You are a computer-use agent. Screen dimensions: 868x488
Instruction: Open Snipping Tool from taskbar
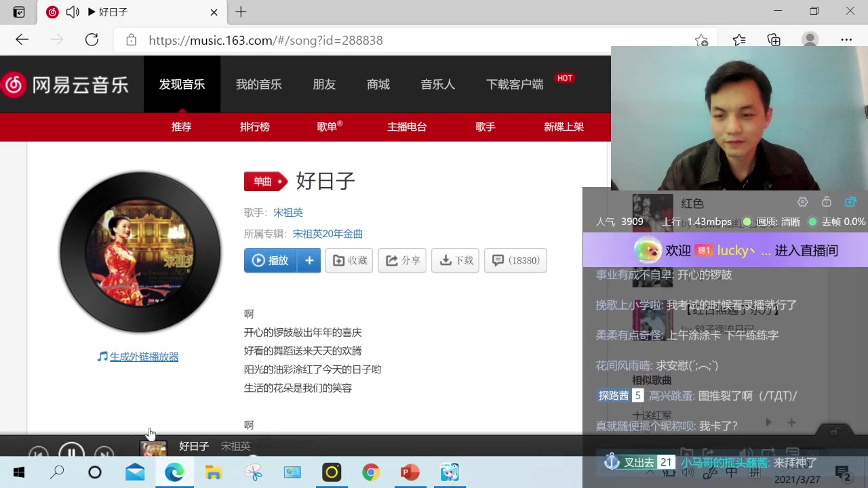[254, 472]
